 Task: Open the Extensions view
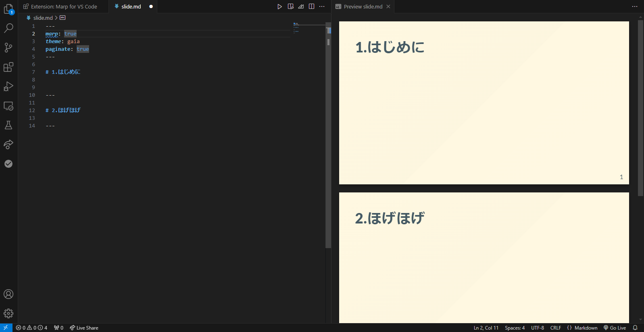8,67
